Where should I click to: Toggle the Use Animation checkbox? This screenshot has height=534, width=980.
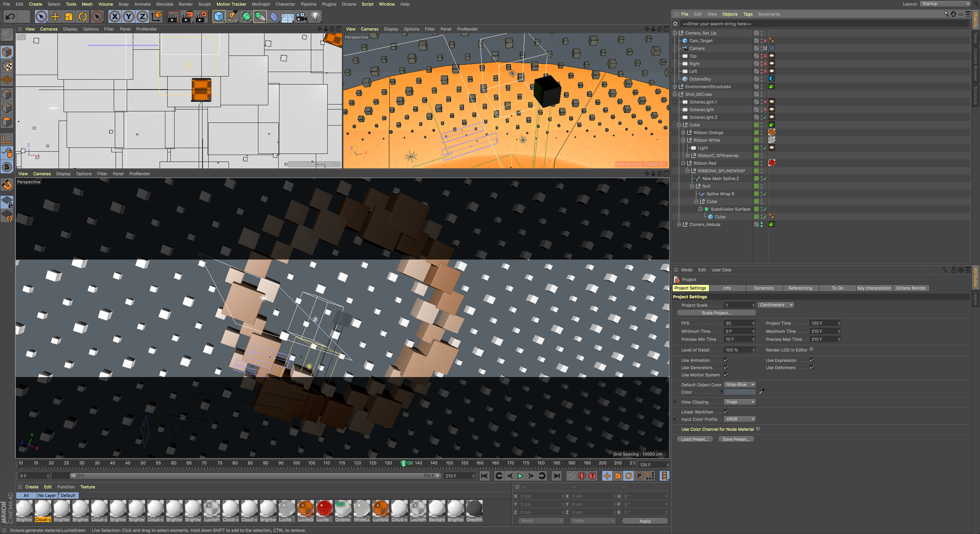[x=726, y=360]
